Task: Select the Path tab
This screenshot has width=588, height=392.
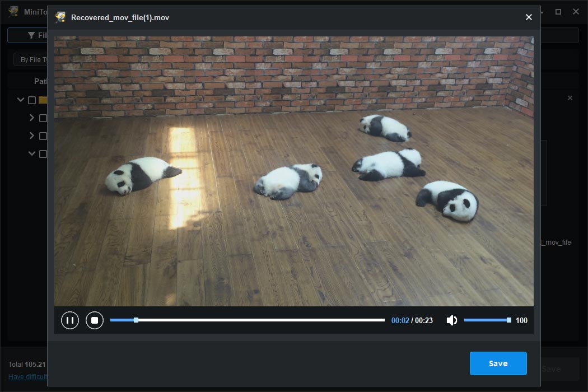Action: point(40,81)
